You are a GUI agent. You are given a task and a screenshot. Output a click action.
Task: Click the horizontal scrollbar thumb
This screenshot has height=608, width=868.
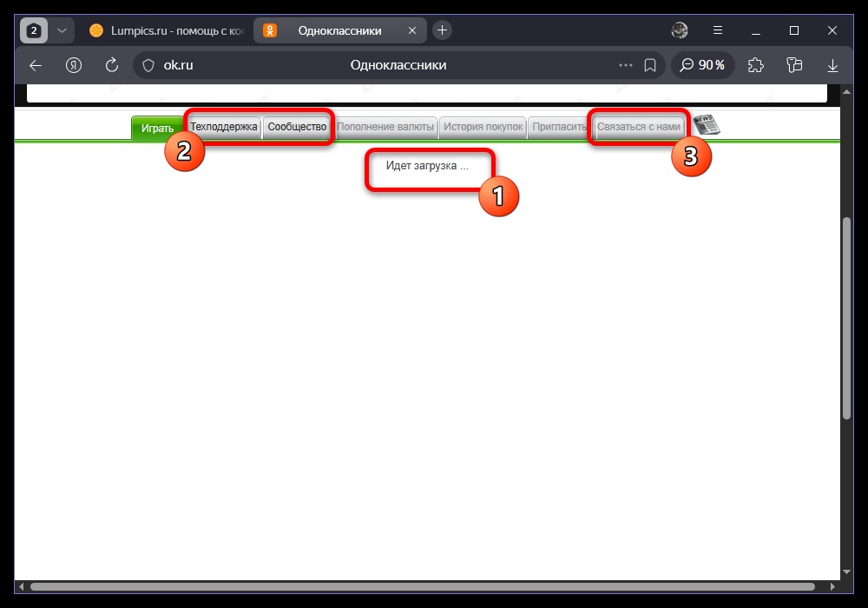[x=423, y=586]
